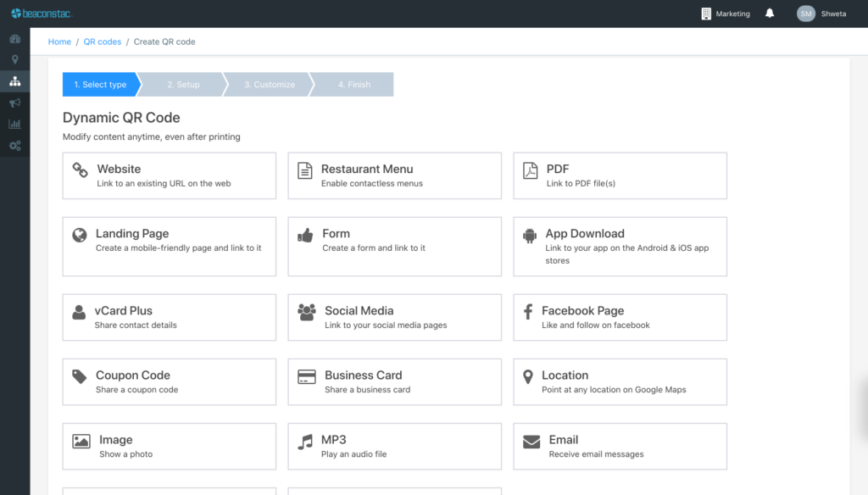Viewport: 868px width, 495px height.
Task: Open the QR codes breadcrumb link
Action: [x=103, y=42]
